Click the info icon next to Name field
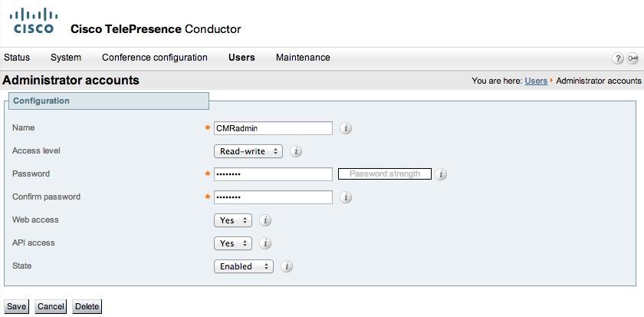The width and height of the screenshot is (644, 317). click(346, 128)
